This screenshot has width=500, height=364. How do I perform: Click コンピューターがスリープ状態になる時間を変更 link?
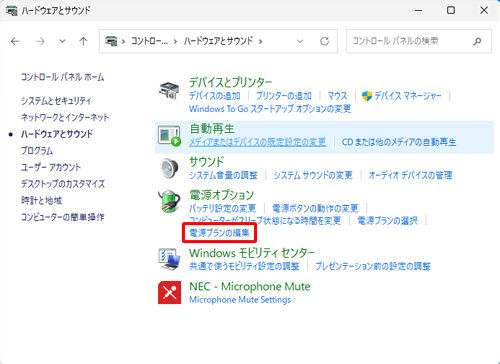(265, 221)
